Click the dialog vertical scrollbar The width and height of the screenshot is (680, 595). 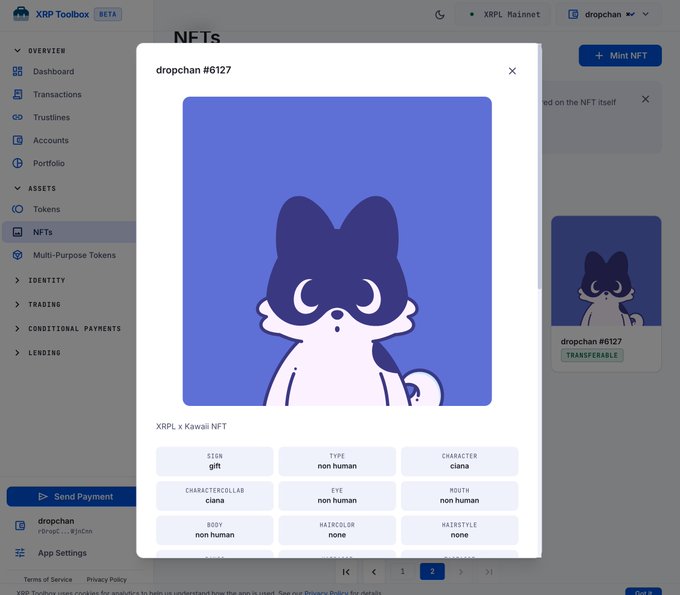(539, 167)
